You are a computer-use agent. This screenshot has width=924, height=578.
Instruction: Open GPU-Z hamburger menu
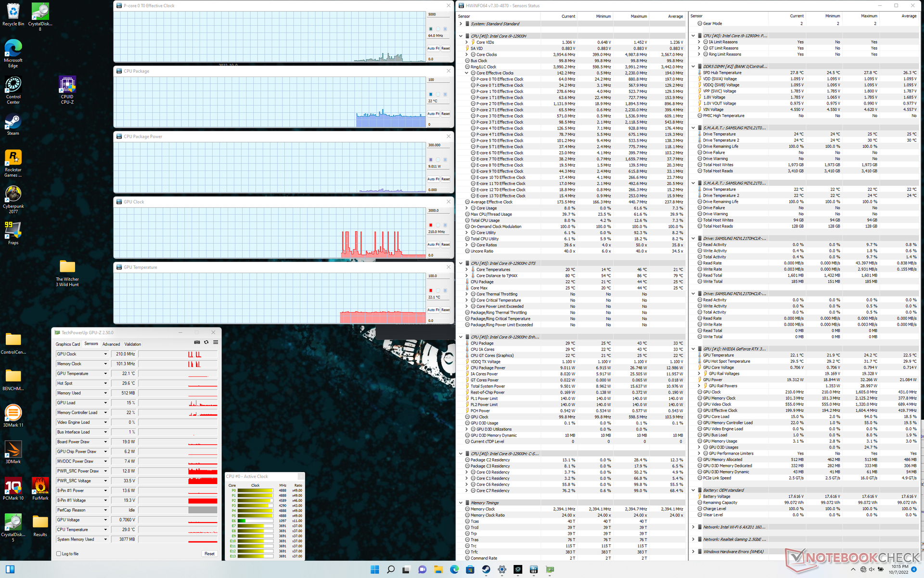[216, 342]
